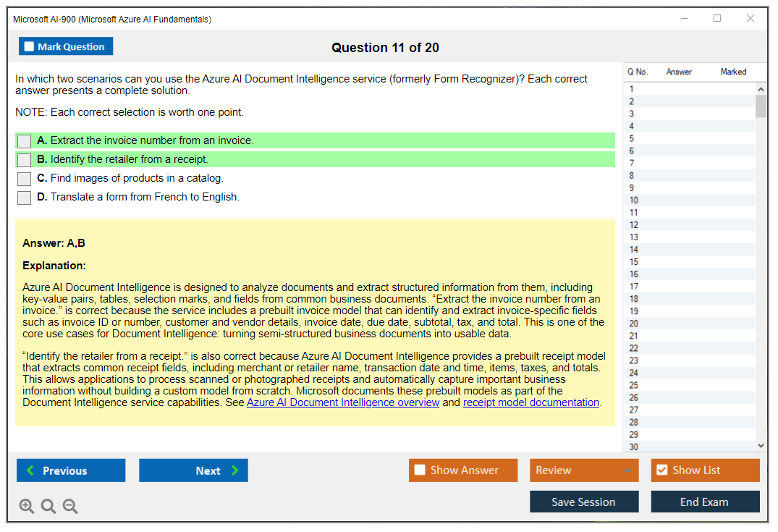This screenshot has width=778, height=532.
Task: Select question 1 in the list
Action: [x=689, y=89]
